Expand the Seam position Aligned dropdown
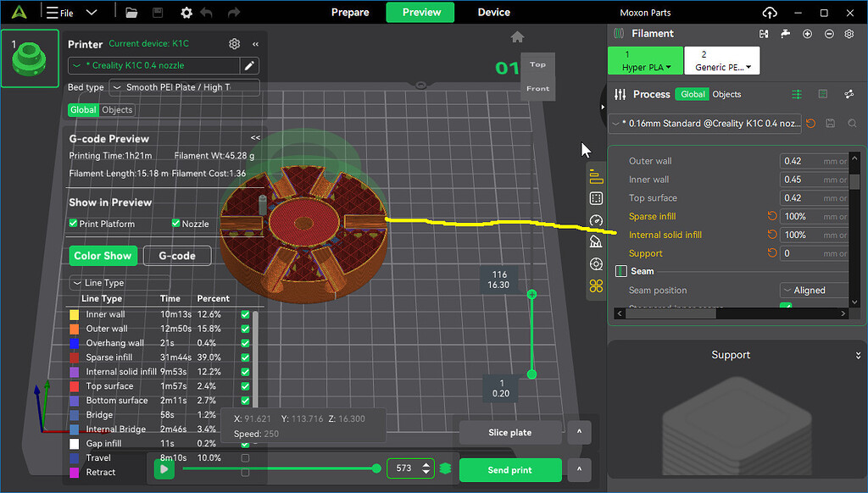Screen dimensions: 868x493 point(814,291)
